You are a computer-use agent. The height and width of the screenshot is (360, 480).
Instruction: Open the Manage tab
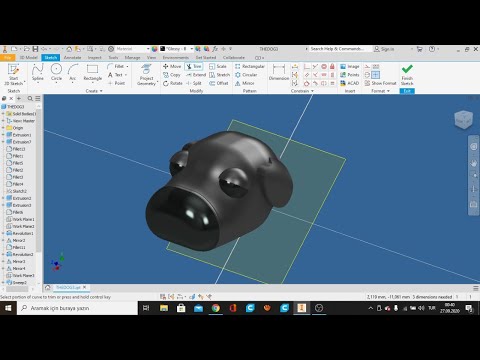tap(132, 58)
